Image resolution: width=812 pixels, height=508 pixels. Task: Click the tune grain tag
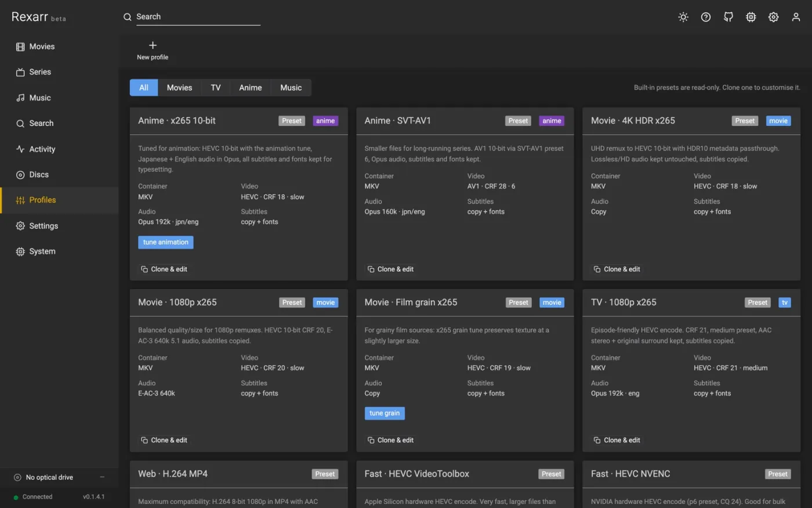pos(385,413)
